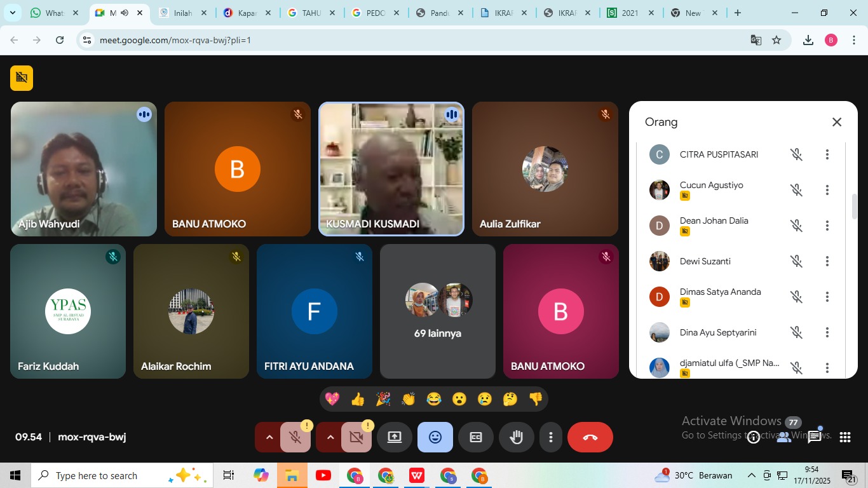868x488 pixels.
Task: Click the present screen share button
Action: coord(395,437)
